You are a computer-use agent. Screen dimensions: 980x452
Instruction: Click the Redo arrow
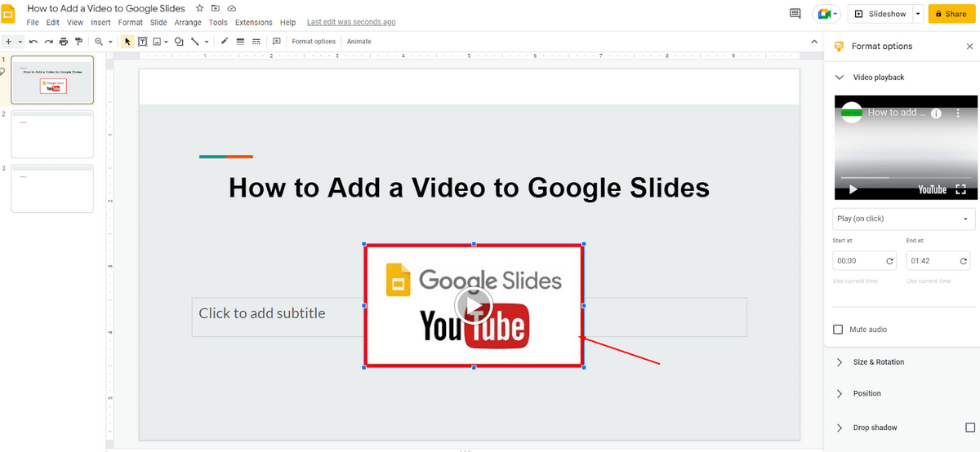[x=49, y=42]
